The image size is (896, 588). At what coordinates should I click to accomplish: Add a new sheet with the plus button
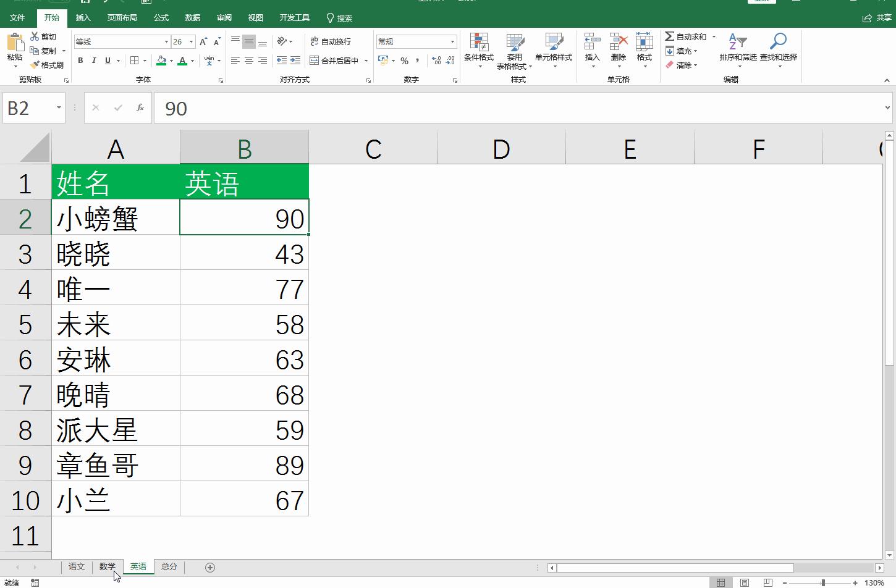[x=209, y=566]
